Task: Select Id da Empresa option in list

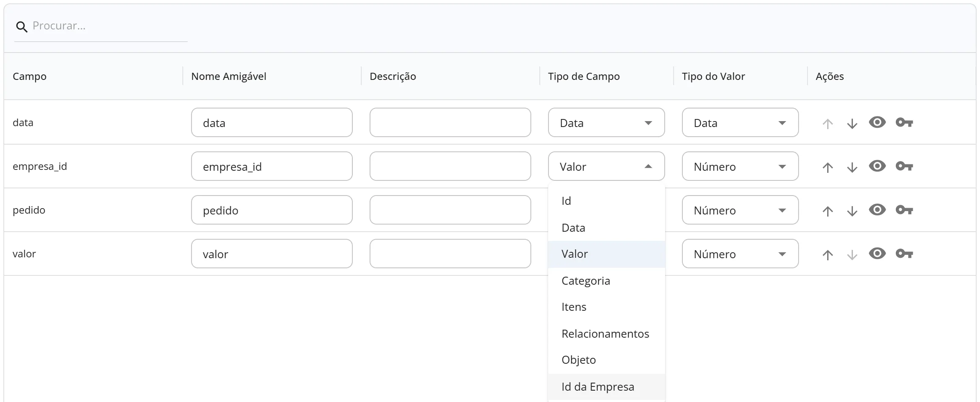Action: point(606,387)
